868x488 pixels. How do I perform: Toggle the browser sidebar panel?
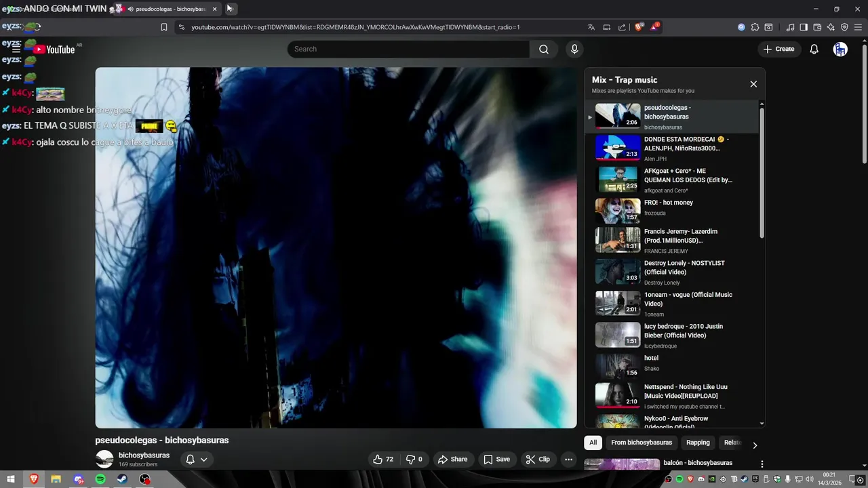pos(804,27)
